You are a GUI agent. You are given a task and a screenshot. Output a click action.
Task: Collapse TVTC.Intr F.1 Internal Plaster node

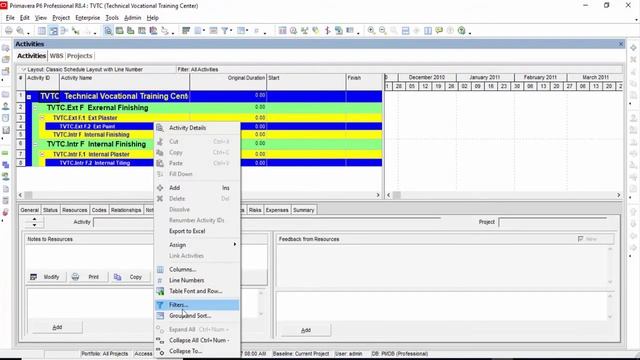(42, 154)
